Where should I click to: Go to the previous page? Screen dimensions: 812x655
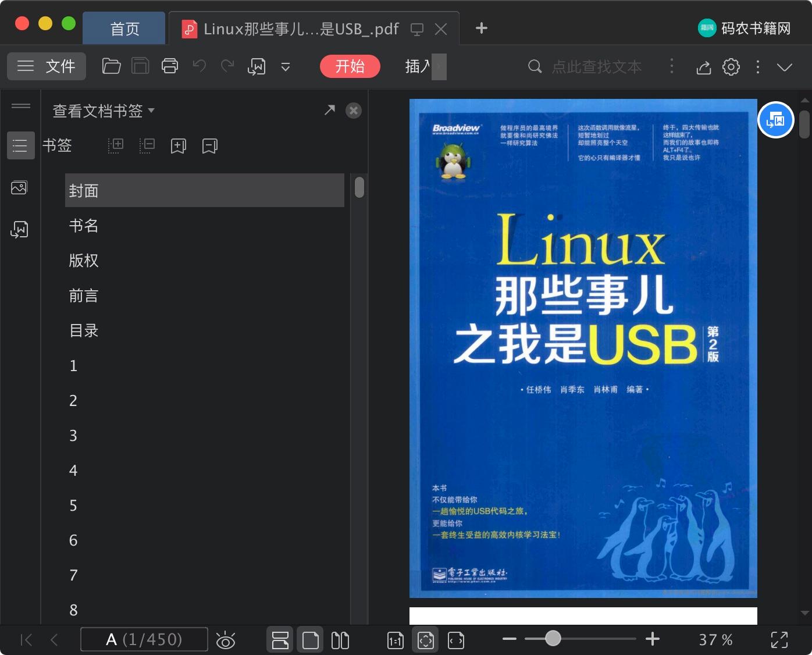pos(54,640)
